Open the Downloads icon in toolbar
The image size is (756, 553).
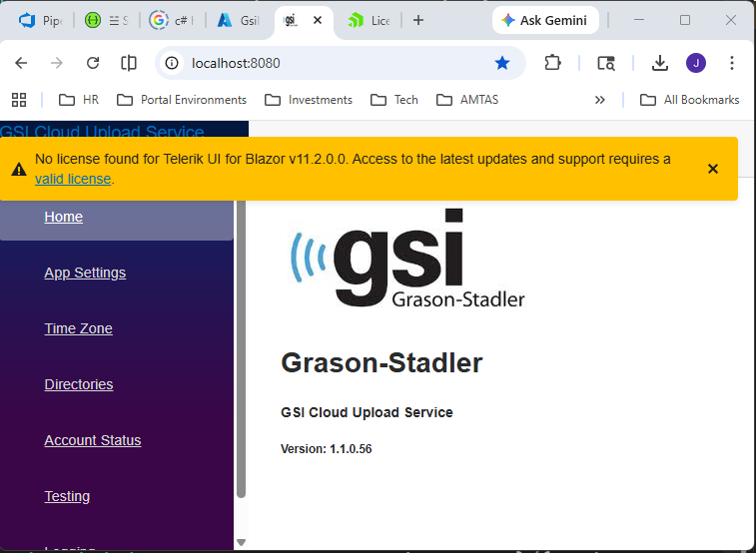(x=659, y=63)
